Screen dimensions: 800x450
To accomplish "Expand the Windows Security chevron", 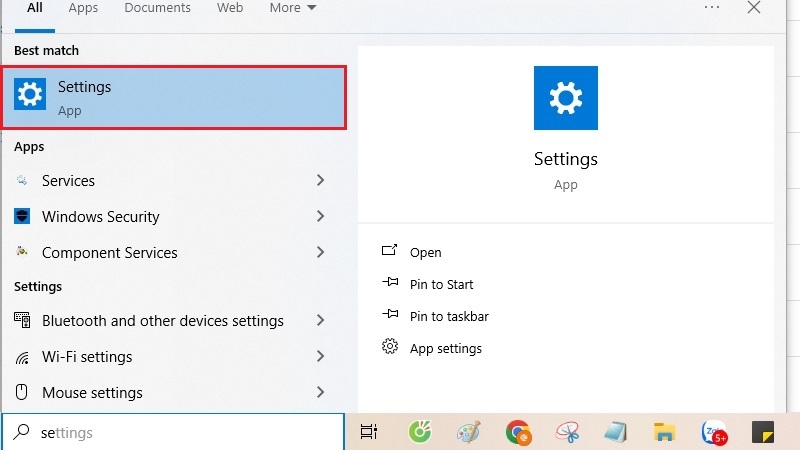I will coord(320,216).
